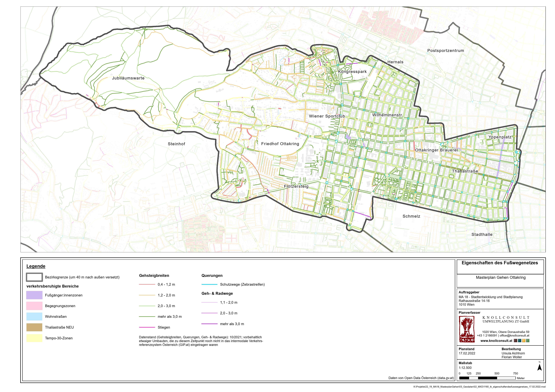Click the Eigenschaften des Fußwegenetzes title
This screenshot has height=392, width=555.
point(500,263)
